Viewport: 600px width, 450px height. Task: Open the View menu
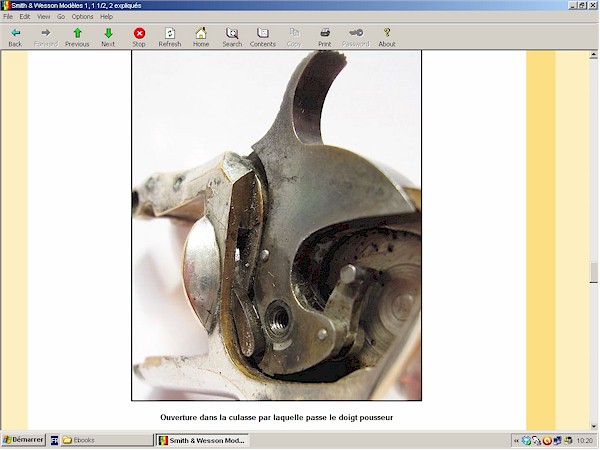tap(44, 17)
